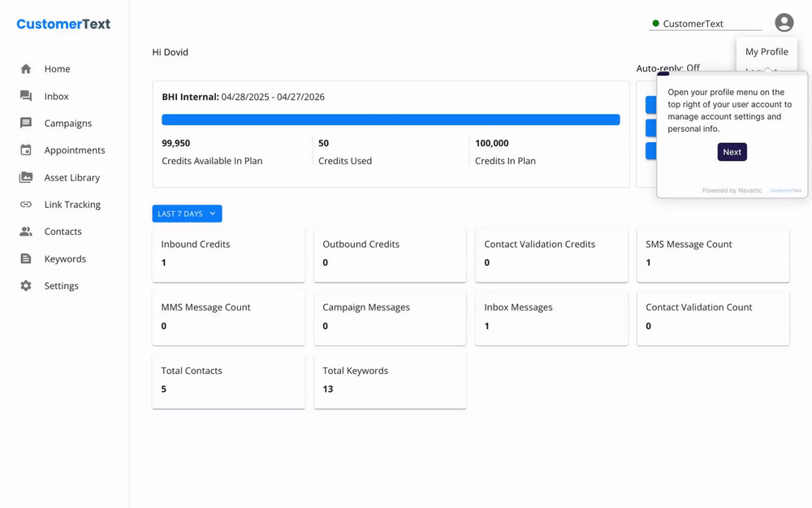Choose Log out from the profile menu
The image size is (812, 508).
click(762, 73)
